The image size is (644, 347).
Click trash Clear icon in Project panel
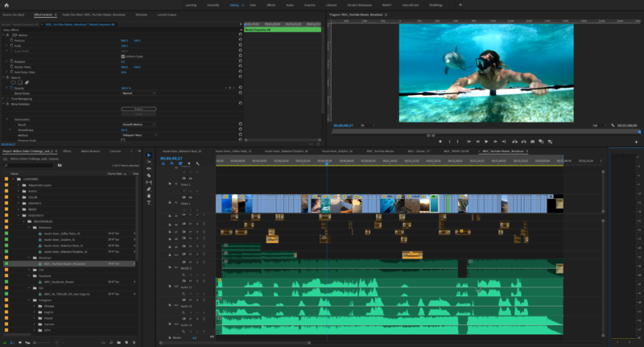[x=134, y=342]
